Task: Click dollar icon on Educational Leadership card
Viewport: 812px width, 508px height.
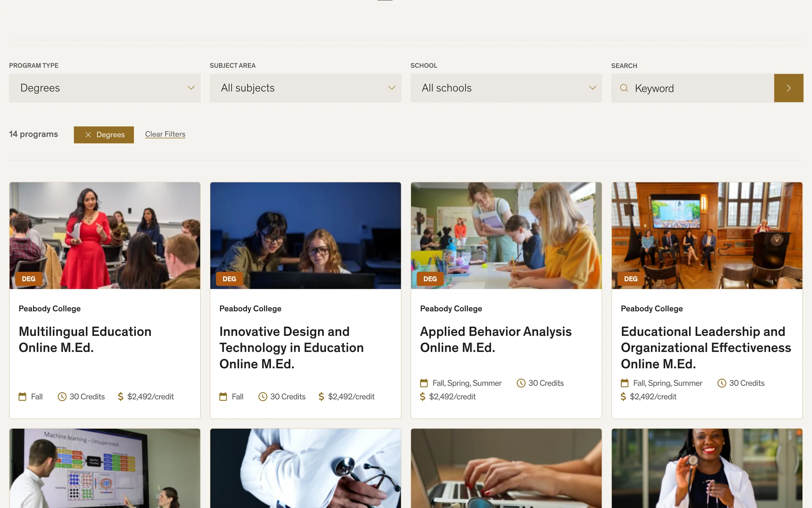Action: (623, 397)
